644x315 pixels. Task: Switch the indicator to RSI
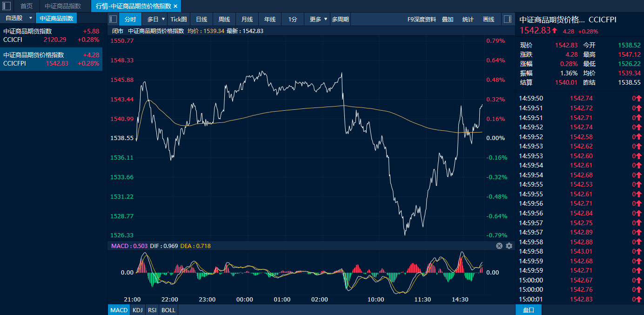152,310
